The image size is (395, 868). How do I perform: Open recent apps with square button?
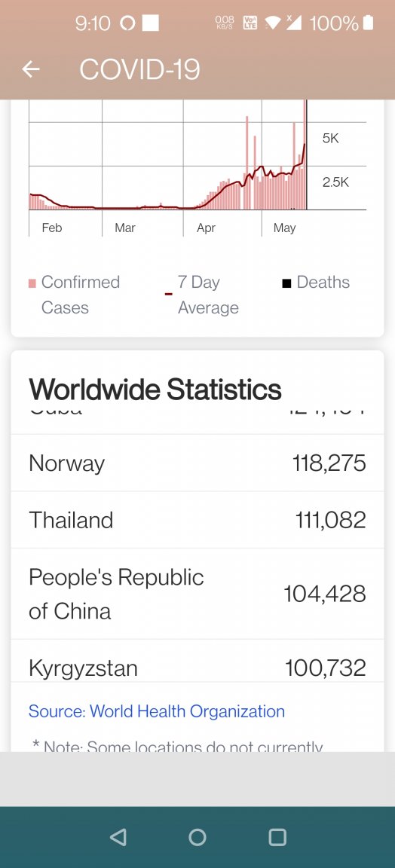coord(277,837)
